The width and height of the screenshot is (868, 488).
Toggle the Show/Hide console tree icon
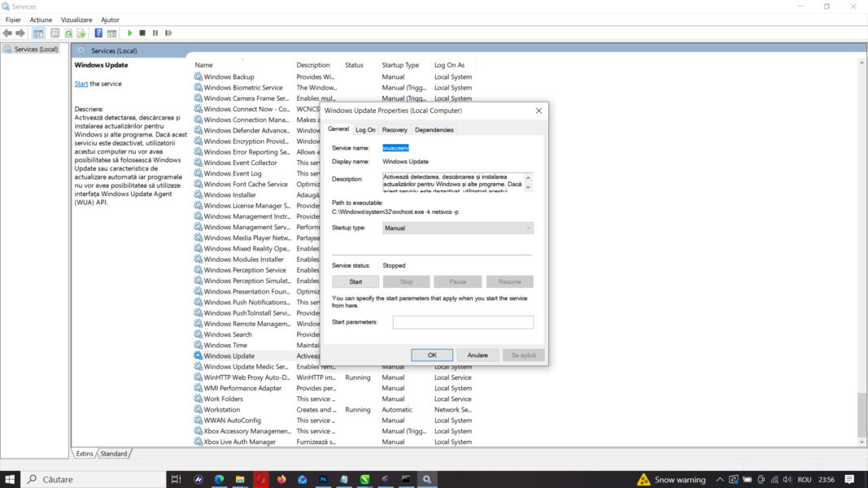(38, 33)
